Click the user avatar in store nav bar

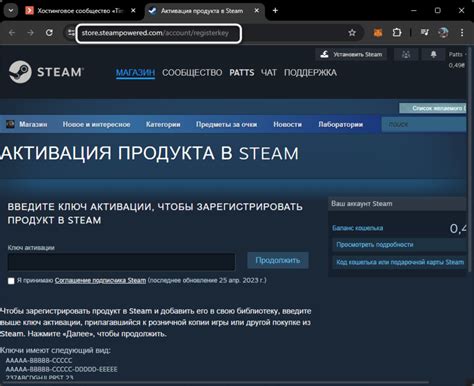click(10, 124)
